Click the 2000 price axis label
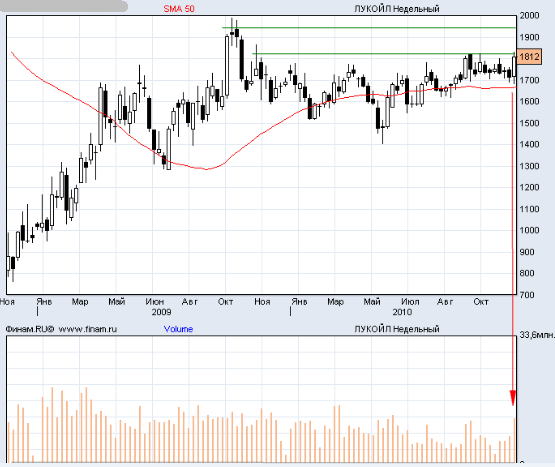The width and height of the screenshot is (555, 467). 529,16
